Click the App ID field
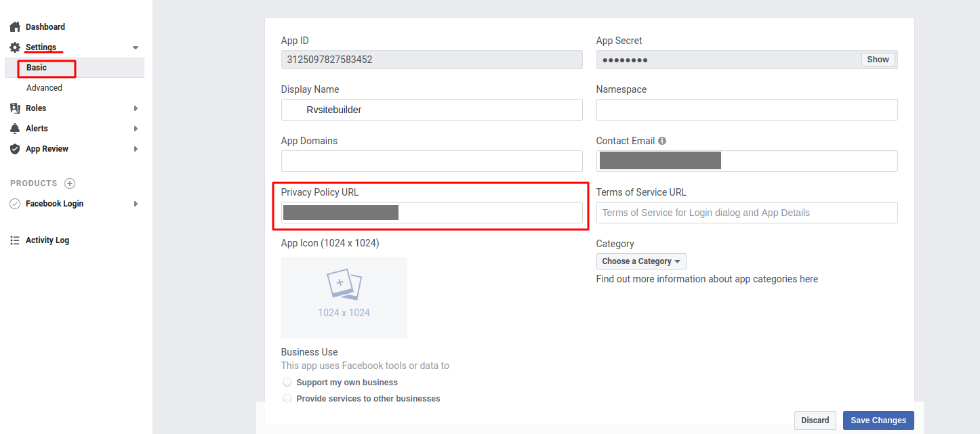 pyautogui.click(x=432, y=60)
